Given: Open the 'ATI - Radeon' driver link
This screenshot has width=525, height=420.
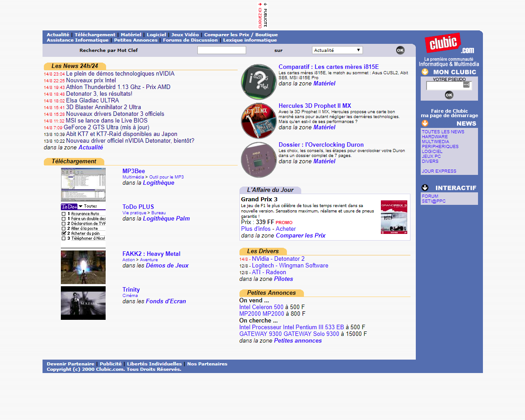Looking at the screenshot, I should (269, 272).
